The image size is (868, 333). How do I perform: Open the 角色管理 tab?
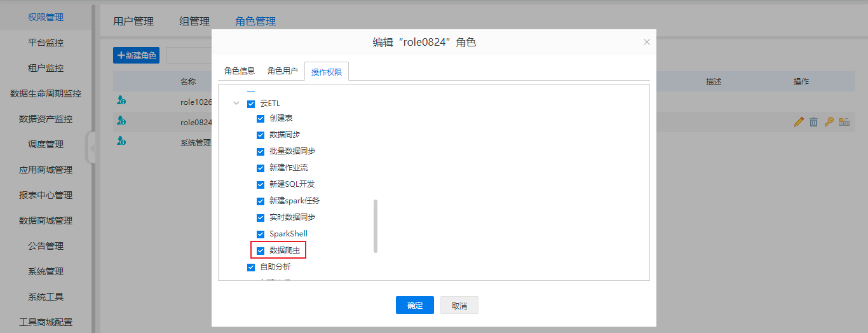pos(255,21)
